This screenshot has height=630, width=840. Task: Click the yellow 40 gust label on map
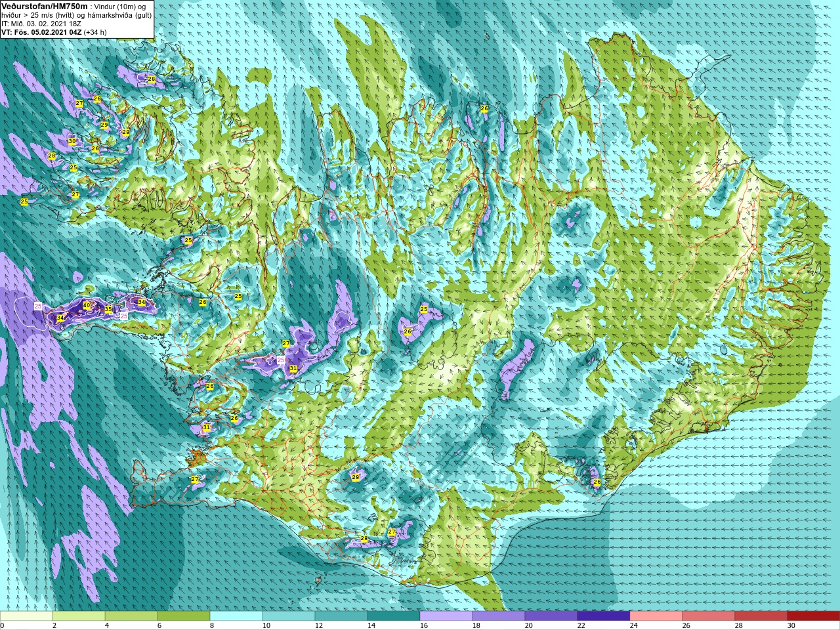pos(87,305)
